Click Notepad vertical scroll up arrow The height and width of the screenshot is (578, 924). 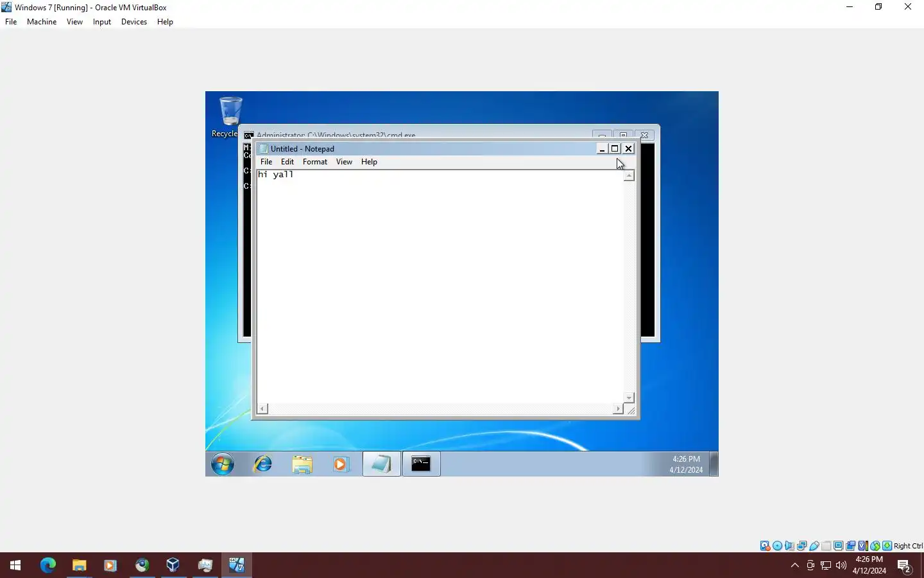(629, 175)
